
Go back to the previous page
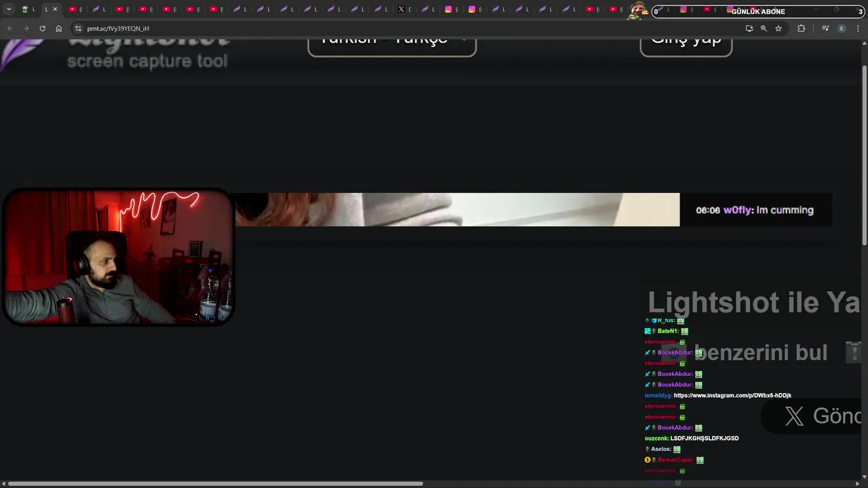(x=9, y=28)
